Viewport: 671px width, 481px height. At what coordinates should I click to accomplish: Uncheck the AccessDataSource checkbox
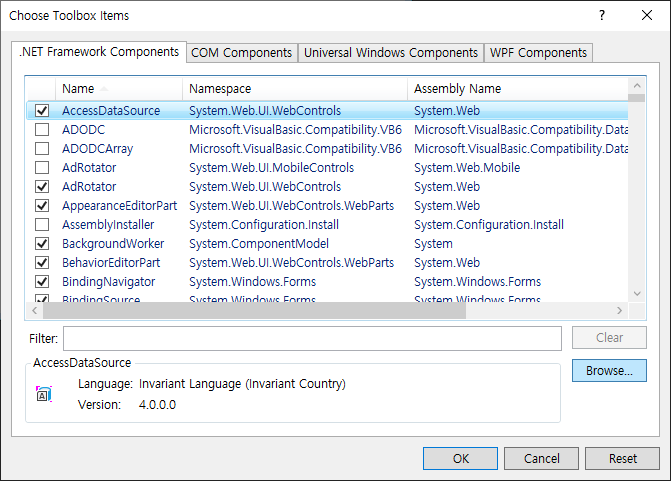pos(42,110)
